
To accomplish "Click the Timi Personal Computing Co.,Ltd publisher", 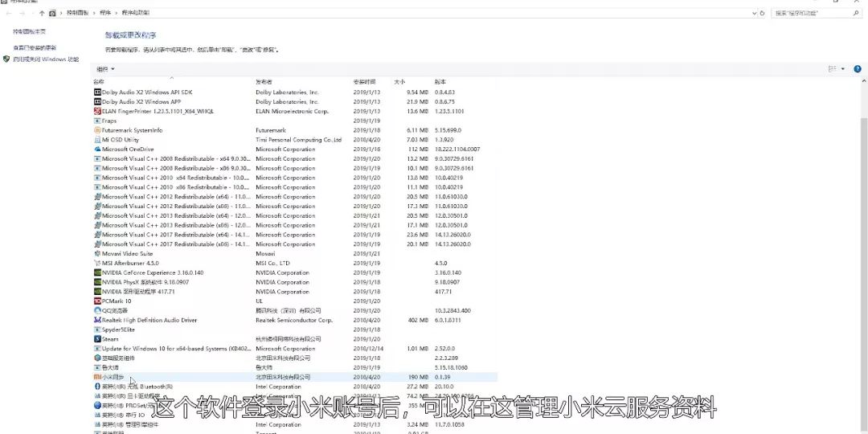I will pyautogui.click(x=298, y=140).
